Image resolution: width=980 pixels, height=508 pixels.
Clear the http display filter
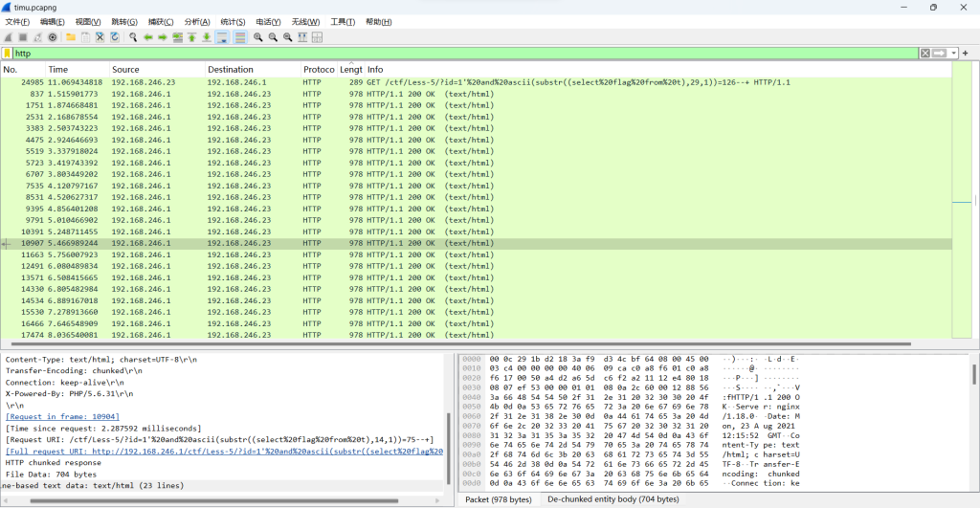click(x=924, y=54)
